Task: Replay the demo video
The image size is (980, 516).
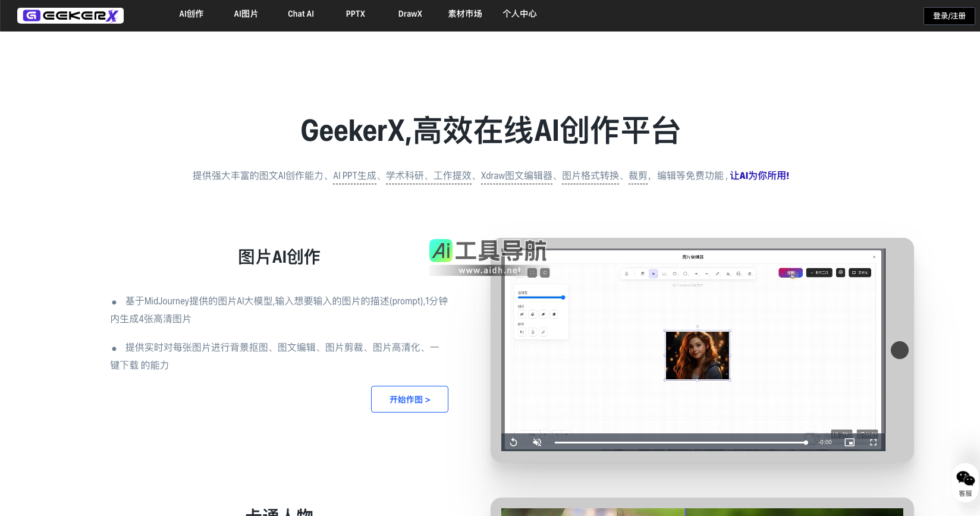Action: [x=514, y=442]
